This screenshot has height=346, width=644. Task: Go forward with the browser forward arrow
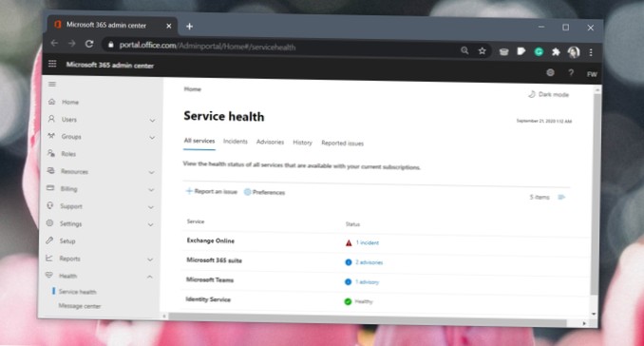point(72,43)
